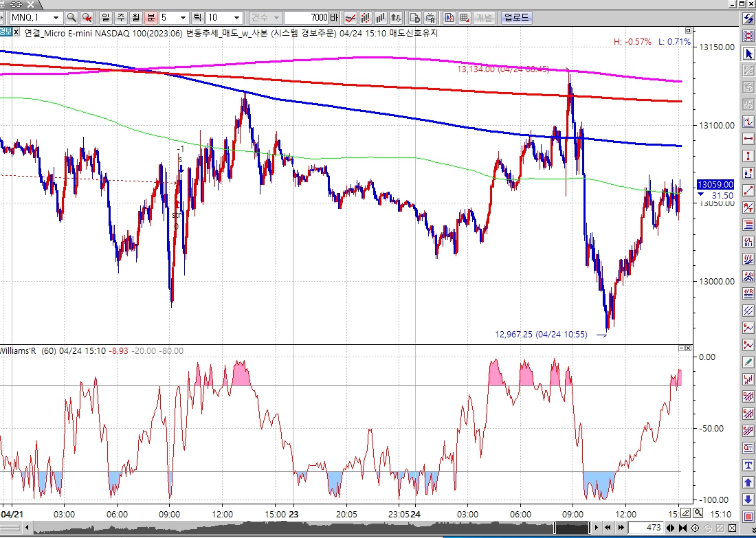Select the 주 (weekly) period button
The height and width of the screenshot is (538, 756).
121,17
